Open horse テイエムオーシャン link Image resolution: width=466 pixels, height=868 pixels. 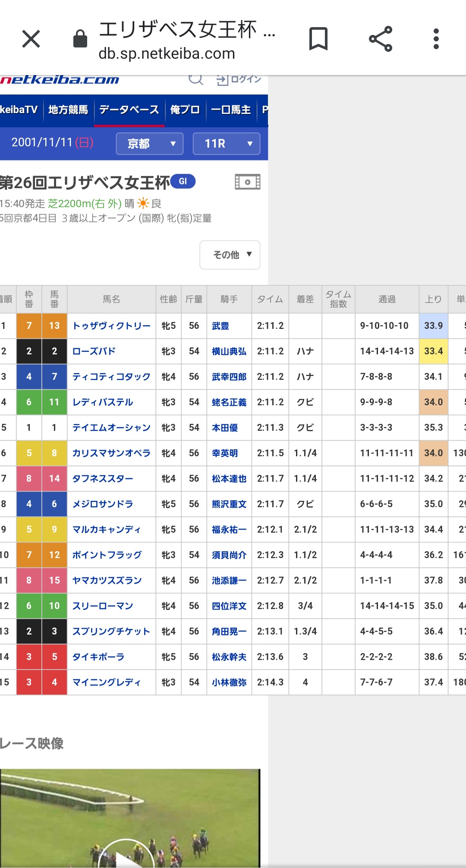(111, 428)
